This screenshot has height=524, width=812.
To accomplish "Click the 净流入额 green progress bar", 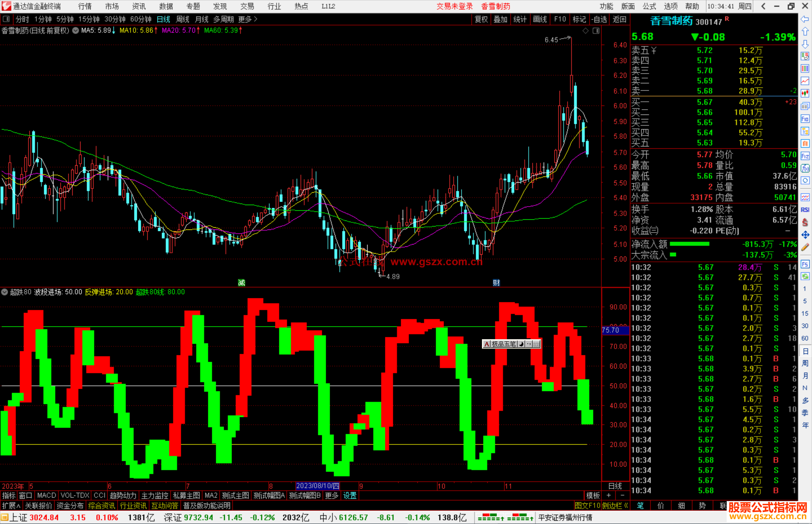I will click(689, 244).
